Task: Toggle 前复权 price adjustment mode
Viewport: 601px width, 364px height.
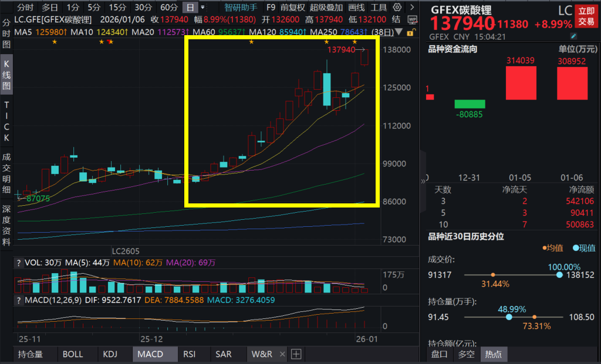Action: [292, 8]
